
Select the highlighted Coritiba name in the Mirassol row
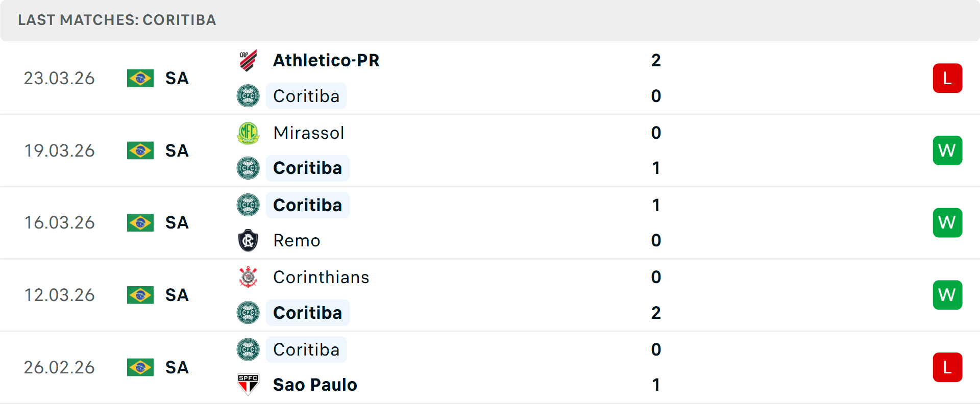[x=307, y=168]
